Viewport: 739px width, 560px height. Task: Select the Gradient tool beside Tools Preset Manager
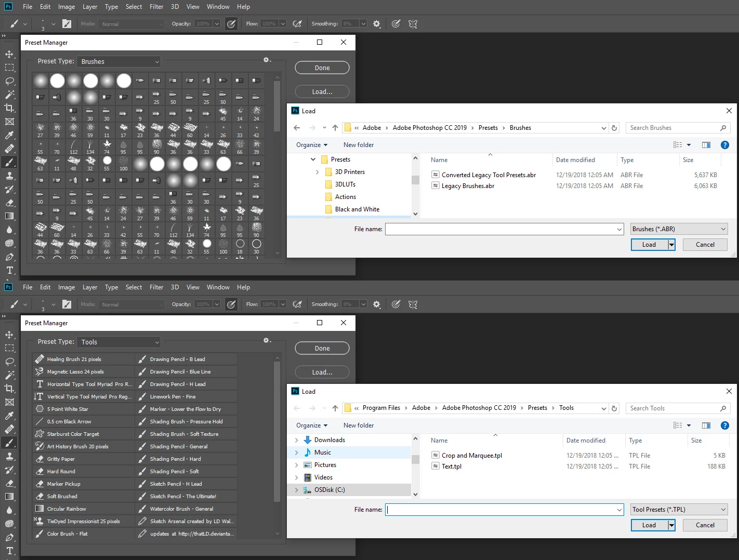tap(9, 497)
